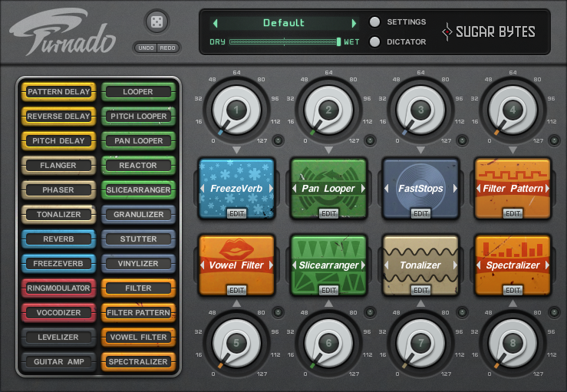Select next preset with right arrow
This screenshot has height=392, width=567.
click(x=354, y=23)
